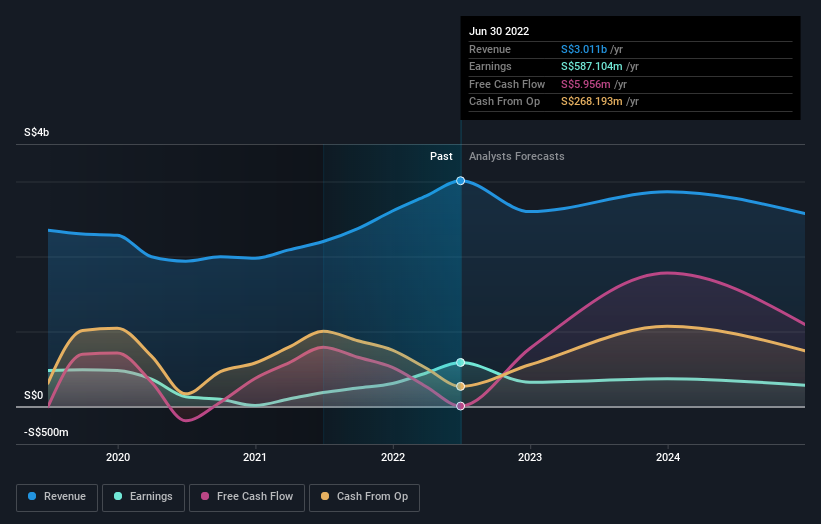The image size is (821, 524).
Task: Click the 2020 x-axis label
Action: [118, 457]
